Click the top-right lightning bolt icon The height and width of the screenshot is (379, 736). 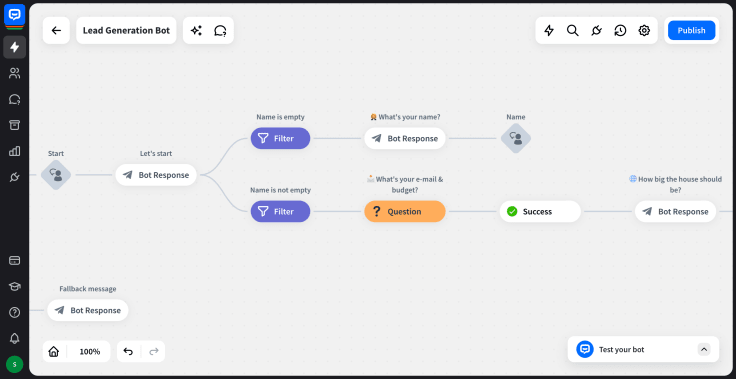[x=549, y=31]
